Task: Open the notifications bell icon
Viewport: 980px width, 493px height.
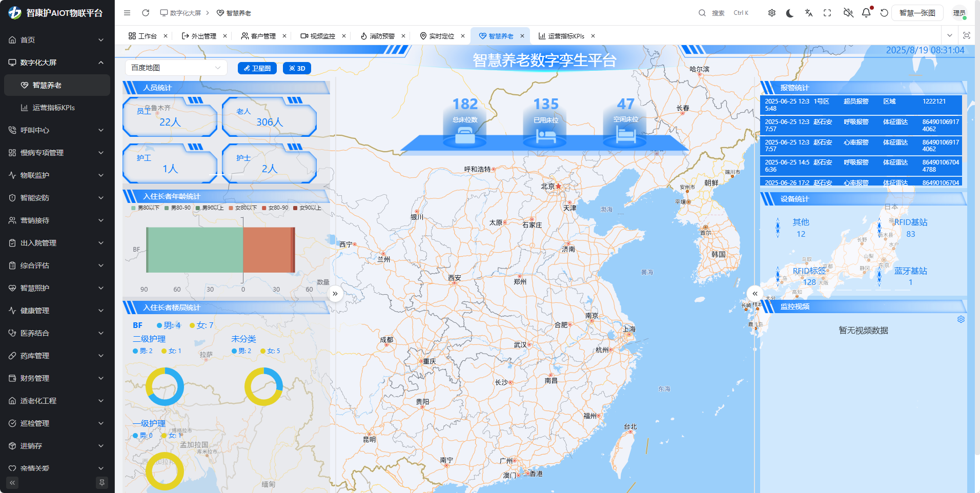Action: click(866, 13)
